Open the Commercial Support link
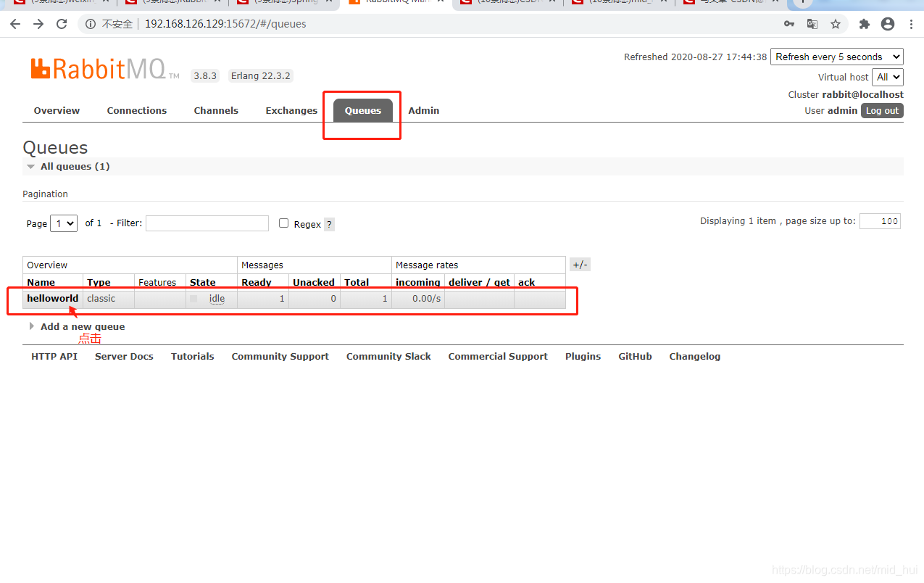Screen dimensions: 924x583 pyautogui.click(x=498, y=356)
